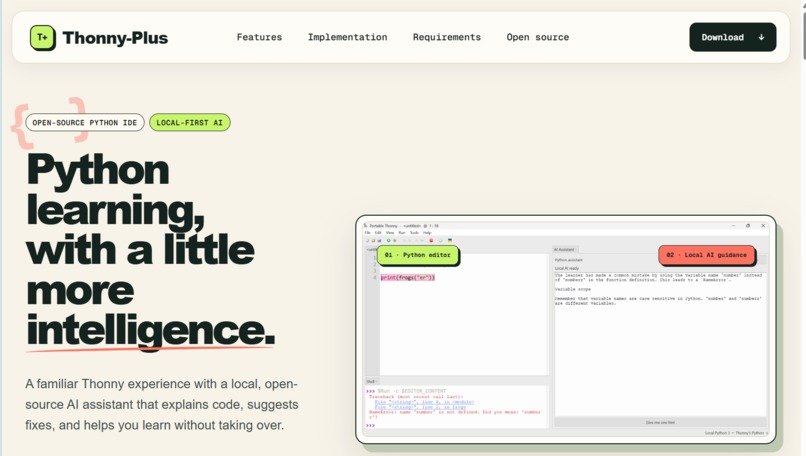This screenshot has width=806, height=456.
Task: Click File menu in the Thonny screenshot
Action: (x=368, y=233)
